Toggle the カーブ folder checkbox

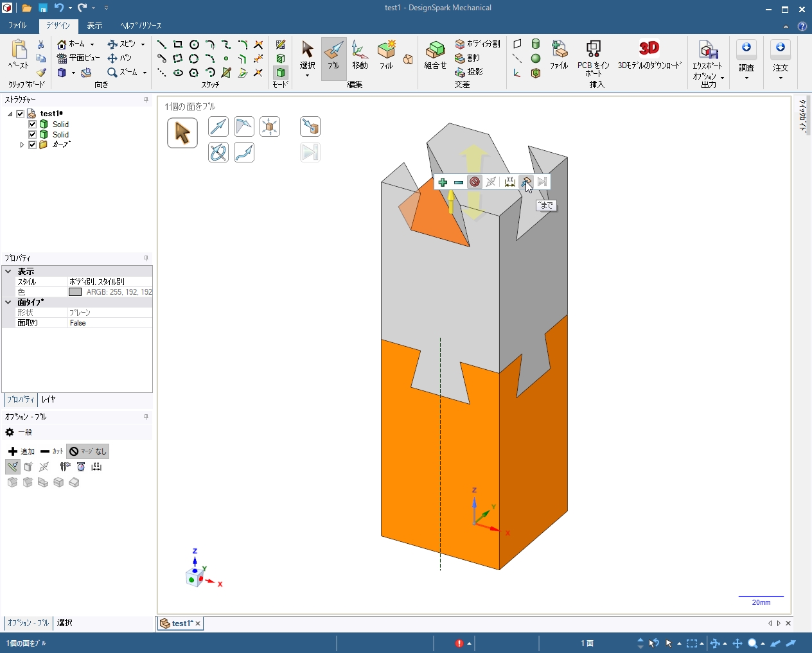pos(33,144)
